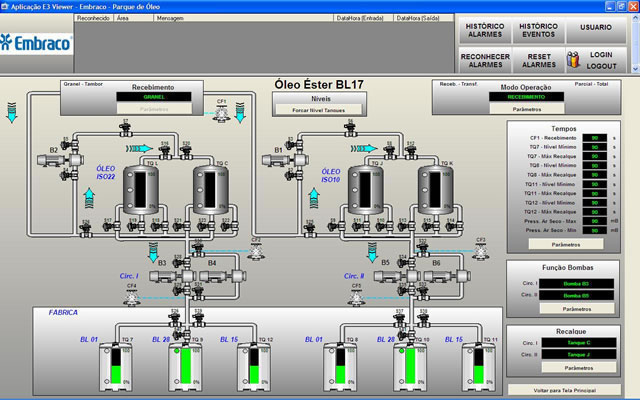Edit Press. Ar Seco - Max value

(x=594, y=221)
